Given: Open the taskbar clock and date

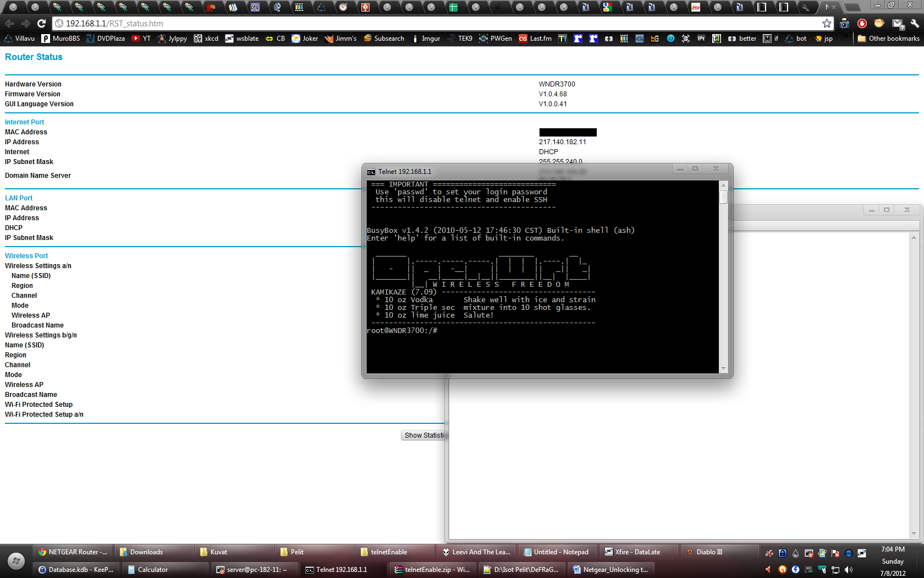Looking at the screenshot, I should pos(893,561).
